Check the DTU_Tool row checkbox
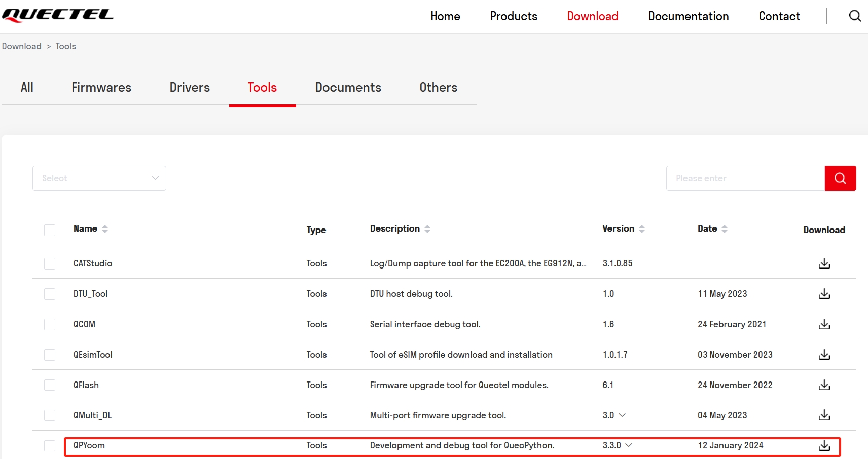This screenshot has width=868, height=459. pos(50,294)
